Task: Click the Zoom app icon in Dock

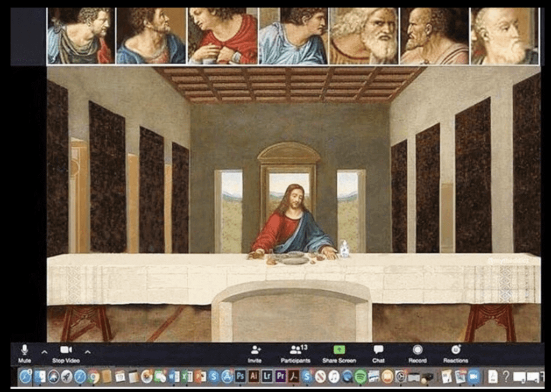Action: click(474, 377)
